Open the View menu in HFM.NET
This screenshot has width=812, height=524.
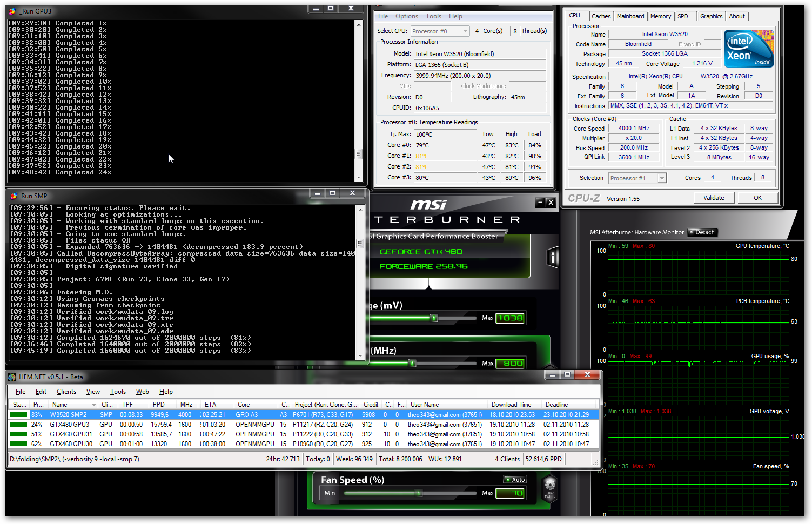pos(93,392)
